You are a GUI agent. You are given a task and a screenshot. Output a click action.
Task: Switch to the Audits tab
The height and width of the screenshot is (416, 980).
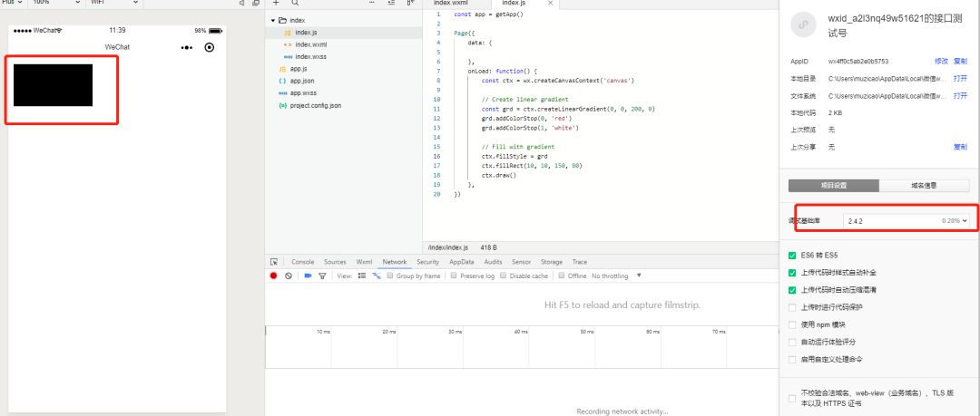pos(493,262)
